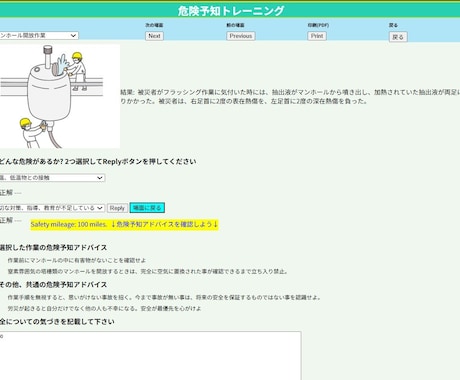Click the Previous button
Viewport: 460px width, 380px height.
point(241,36)
